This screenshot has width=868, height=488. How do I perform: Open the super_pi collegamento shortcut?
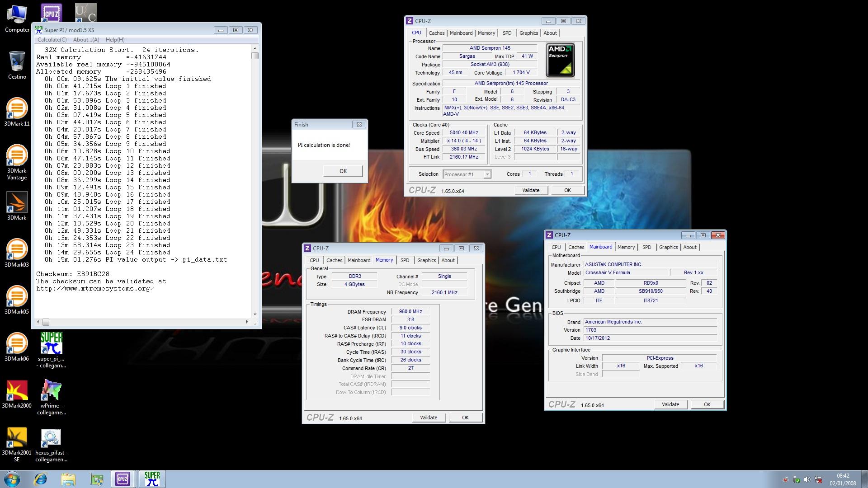pos(51,350)
